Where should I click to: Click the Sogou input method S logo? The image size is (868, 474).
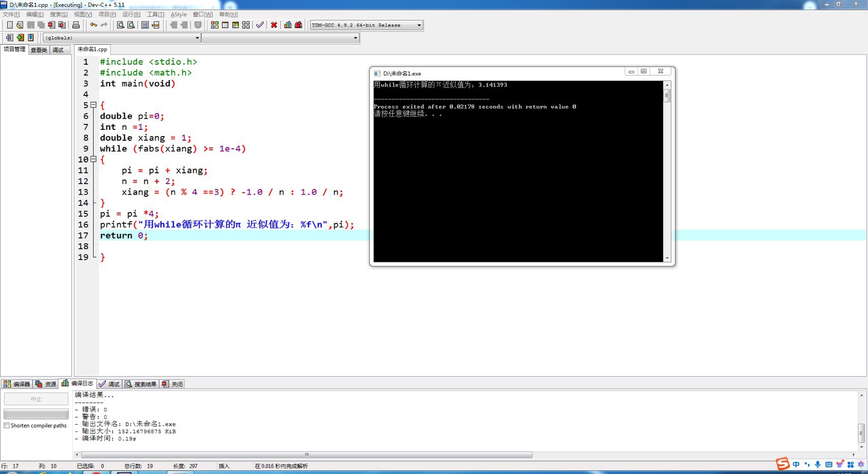[782, 464]
